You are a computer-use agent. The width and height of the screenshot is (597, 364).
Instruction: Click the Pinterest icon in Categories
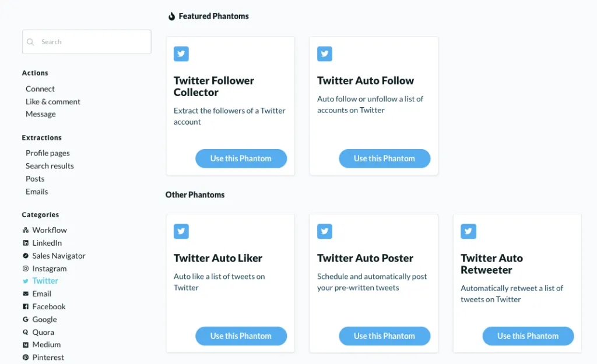tap(26, 358)
